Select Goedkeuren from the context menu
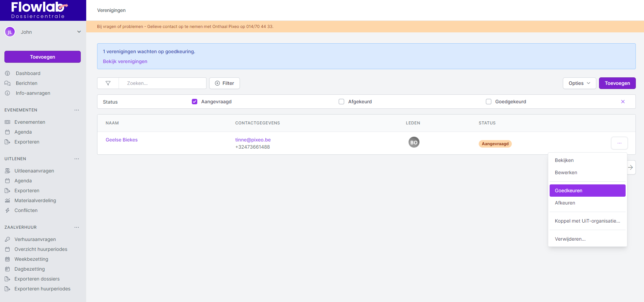Image resolution: width=644 pixels, height=302 pixels. pyautogui.click(x=587, y=191)
